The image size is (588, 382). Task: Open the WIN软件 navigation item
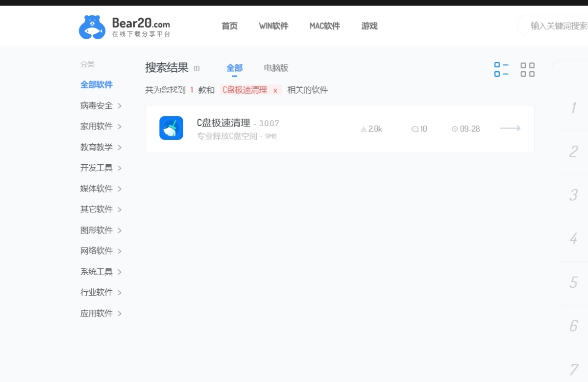tap(273, 26)
